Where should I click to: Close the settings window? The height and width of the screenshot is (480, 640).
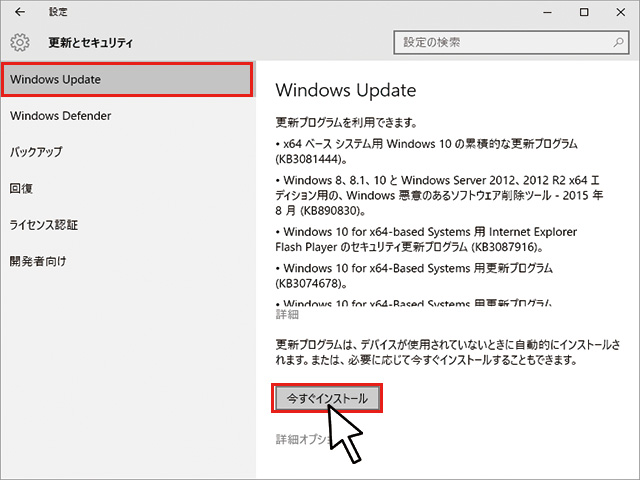click(x=620, y=12)
